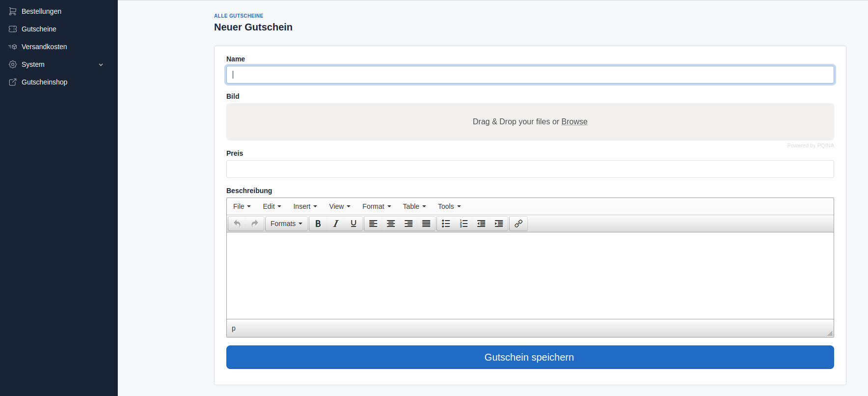Focus the Preis input field
Screen dimensions: 868x396
[530, 169]
